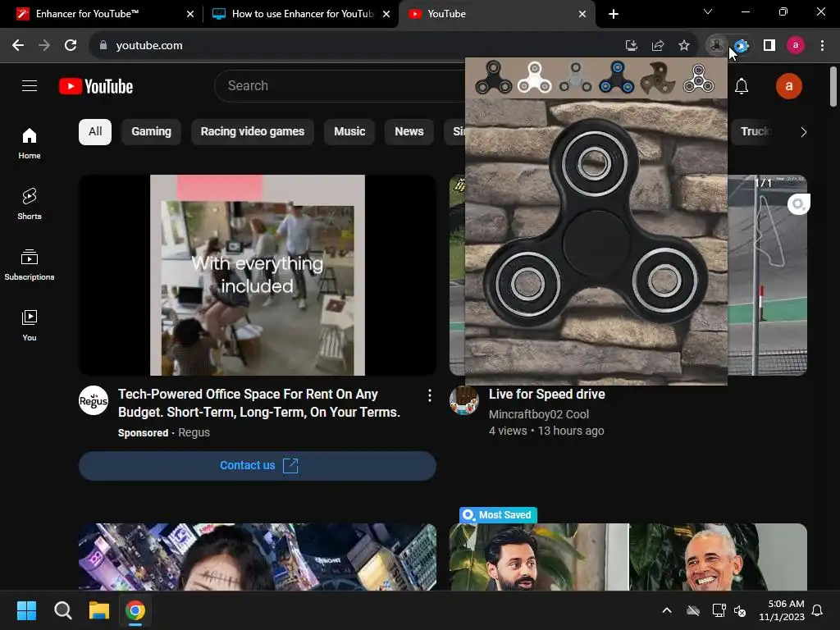Close the YouTube browser tab
The width and height of the screenshot is (840, 630).
(x=582, y=14)
